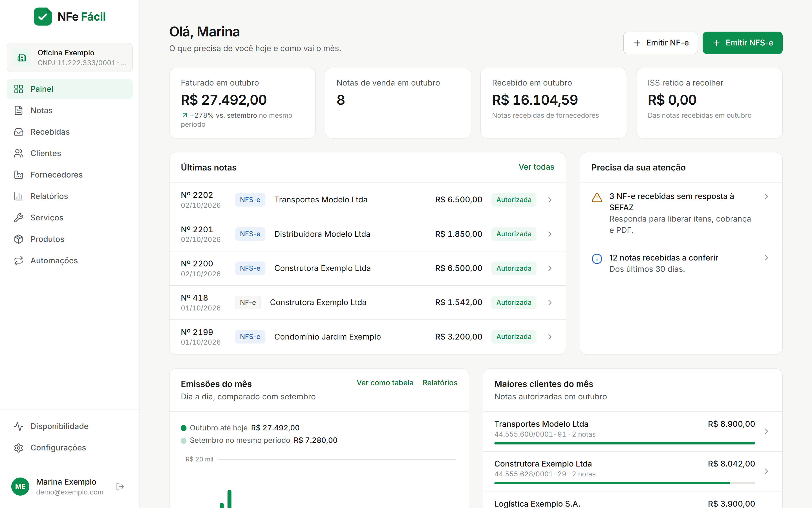Open Relatórios link in Emissões do mês
This screenshot has height=508, width=812.
(440, 383)
